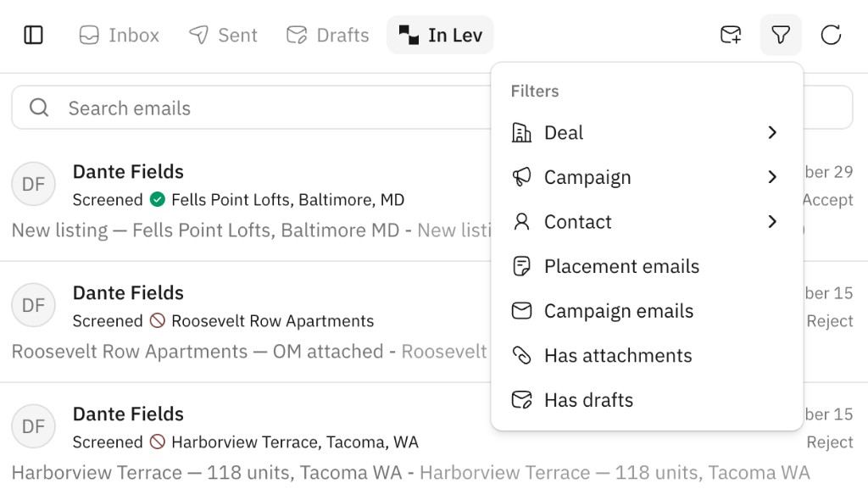The height and width of the screenshot is (500, 868).
Task: Click the chevron next to Campaign
Action: click(773, 176)
